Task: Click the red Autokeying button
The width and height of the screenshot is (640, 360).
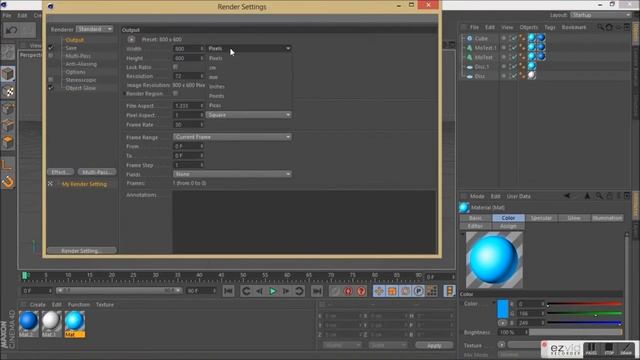Action: click(x=361, y=291)
